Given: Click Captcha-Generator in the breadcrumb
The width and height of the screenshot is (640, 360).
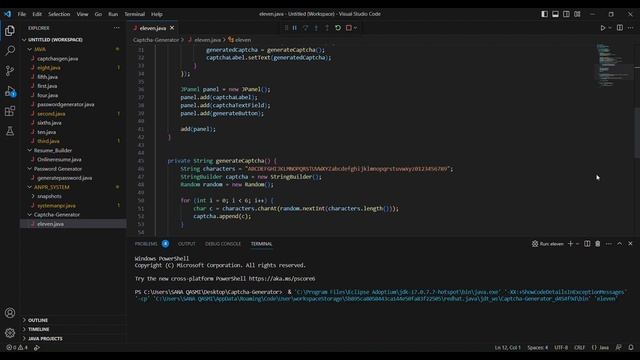Looking at the screenshot, I should [x=156, y=40].
